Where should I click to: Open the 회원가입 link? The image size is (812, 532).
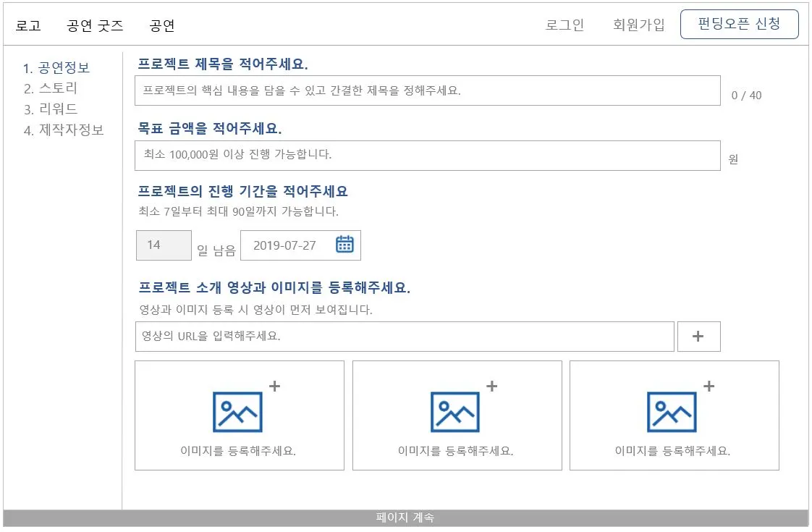638,24
